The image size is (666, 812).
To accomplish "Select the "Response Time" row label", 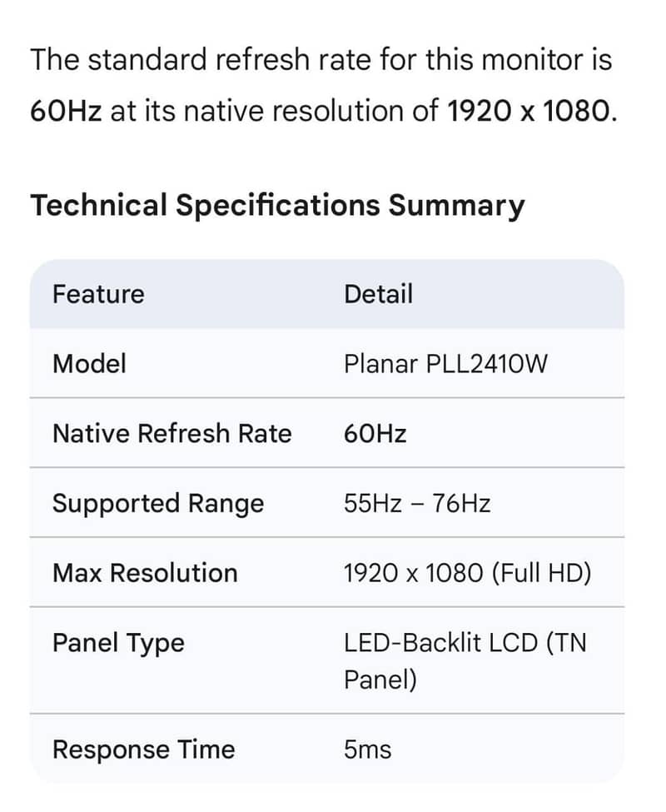I will point(143,750).
